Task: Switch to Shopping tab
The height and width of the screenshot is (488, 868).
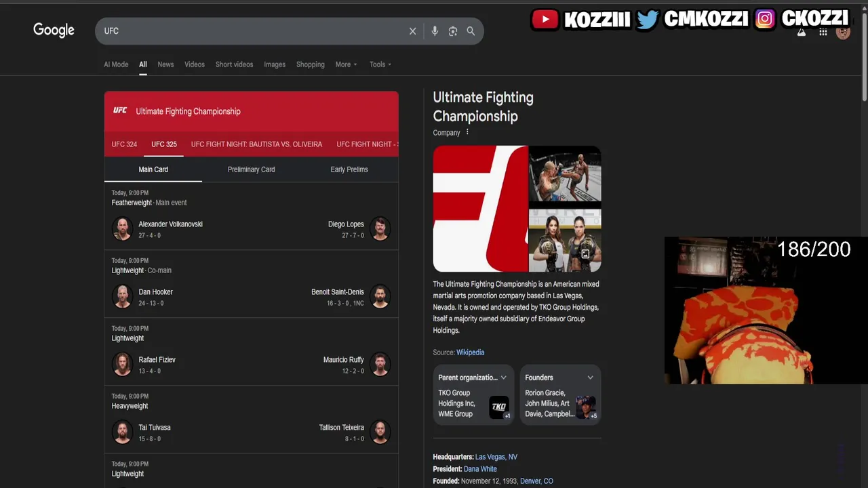Action: click(x=311, y=64)
